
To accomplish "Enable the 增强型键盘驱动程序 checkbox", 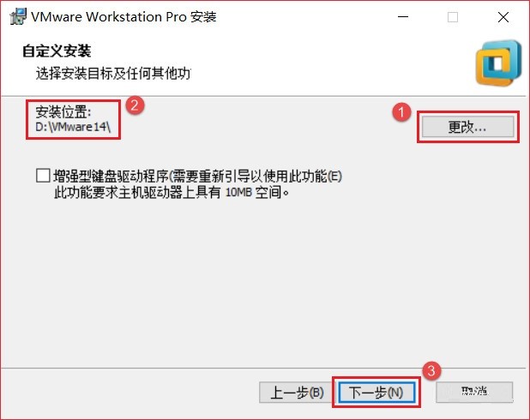I will click(x=43, y=176).
